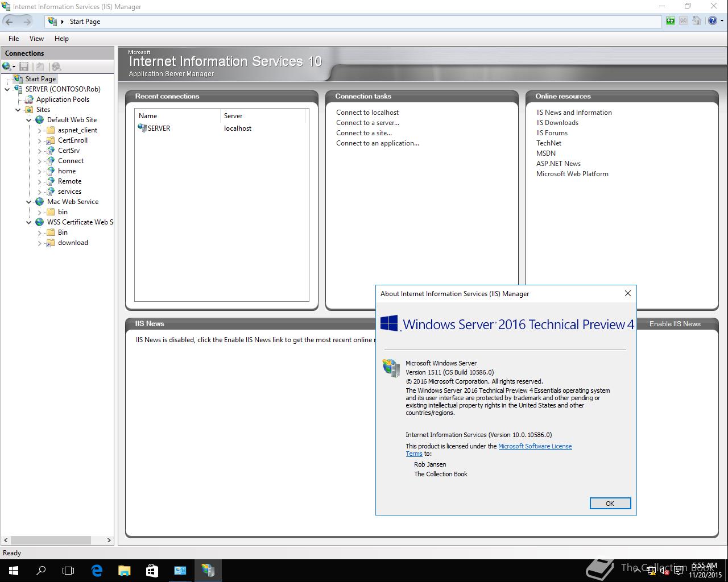The image size is (728, 582).
Task: Click the Forward navigation arrow
Action: [27, 22]
